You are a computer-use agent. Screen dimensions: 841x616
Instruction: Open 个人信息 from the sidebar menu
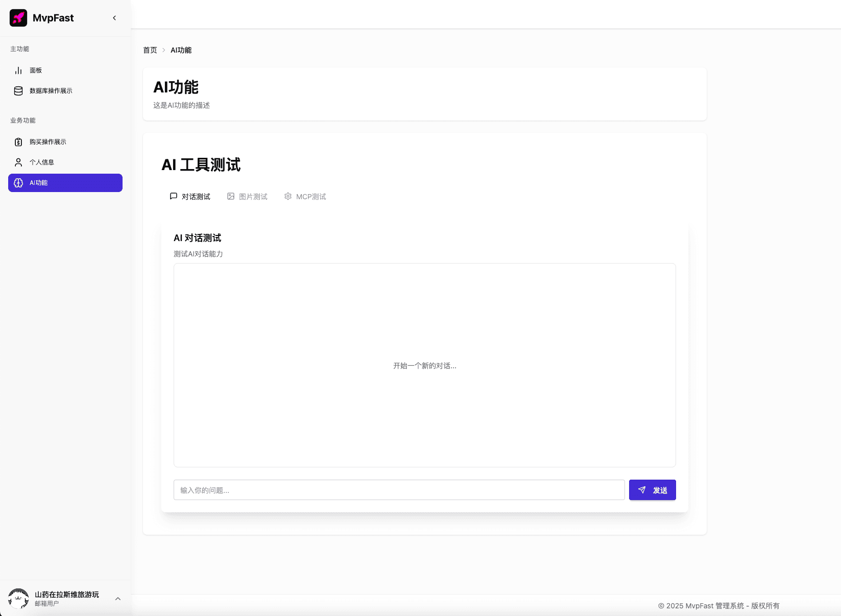(43, 162)
